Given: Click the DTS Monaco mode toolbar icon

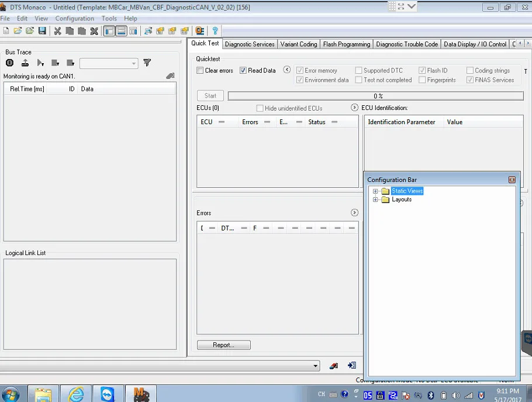Looking at the screenshot, I should [200, 31].
